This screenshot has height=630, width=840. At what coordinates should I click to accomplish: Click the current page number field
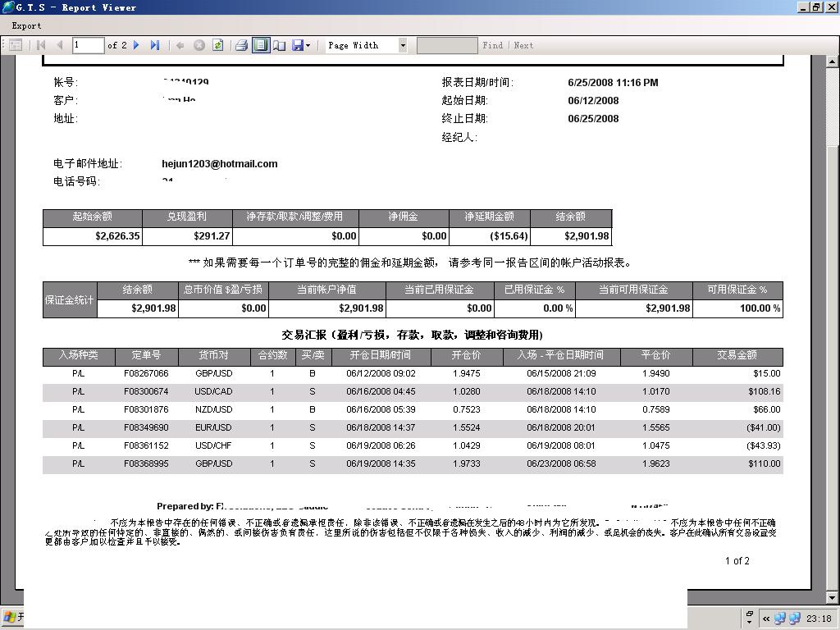[88, 46]
